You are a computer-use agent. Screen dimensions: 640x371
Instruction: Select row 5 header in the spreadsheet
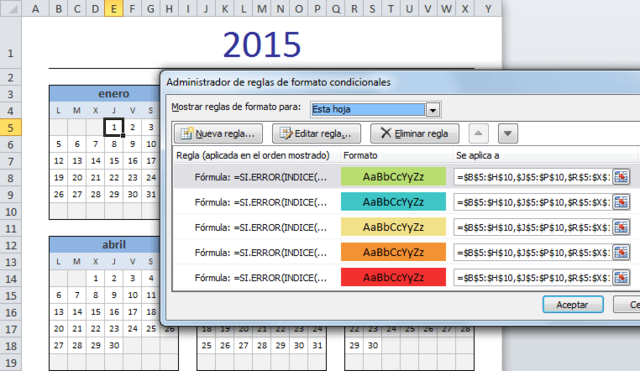point(11,128)
